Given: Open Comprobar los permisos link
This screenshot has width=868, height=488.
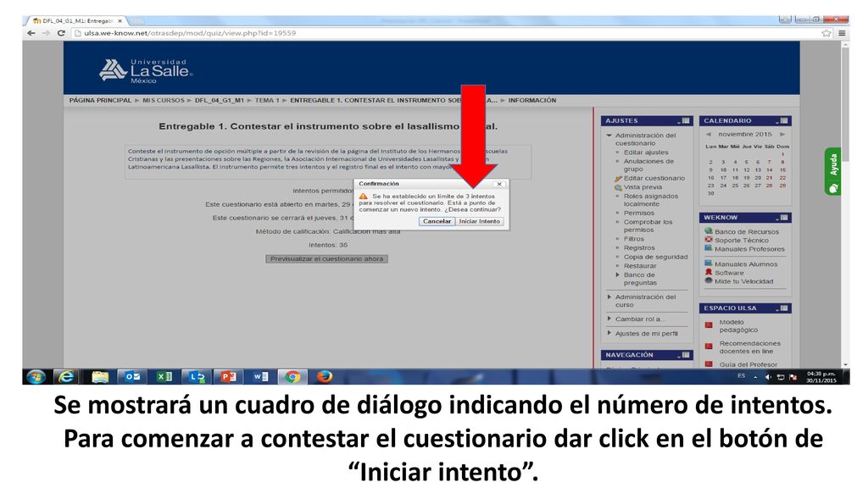Looking at the screenshot, I should [x=648, y=225].
